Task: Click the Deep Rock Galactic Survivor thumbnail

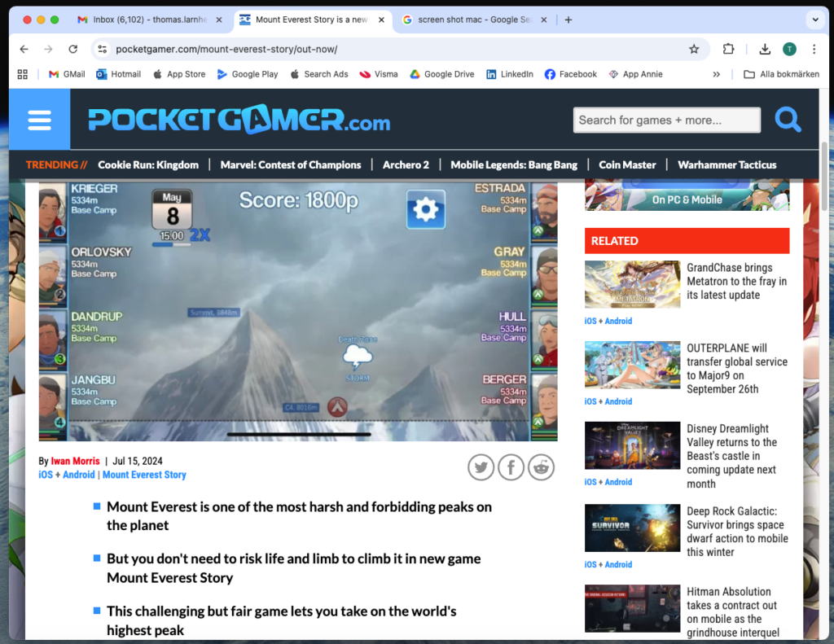Action: tap(632, 528)
